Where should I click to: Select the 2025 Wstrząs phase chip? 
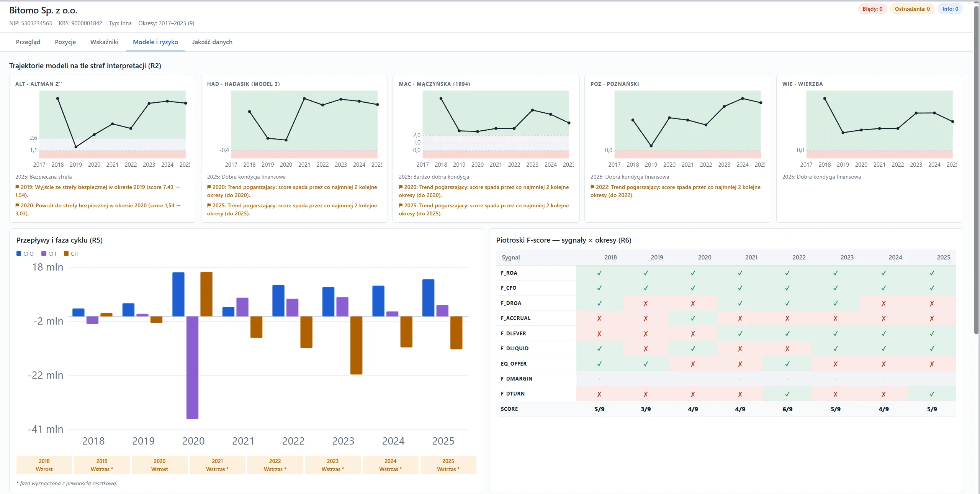448,465
